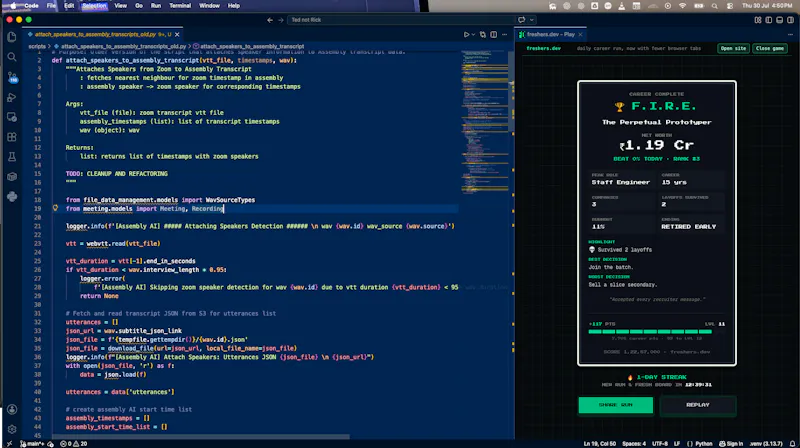
Task: Open Source Control view with badge
Action: click(12, 77)
